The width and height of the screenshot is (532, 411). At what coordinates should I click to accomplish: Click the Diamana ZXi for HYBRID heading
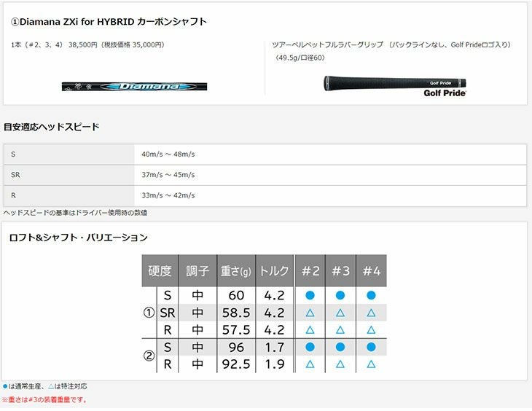pyautogui.click(x=108, y=22)
